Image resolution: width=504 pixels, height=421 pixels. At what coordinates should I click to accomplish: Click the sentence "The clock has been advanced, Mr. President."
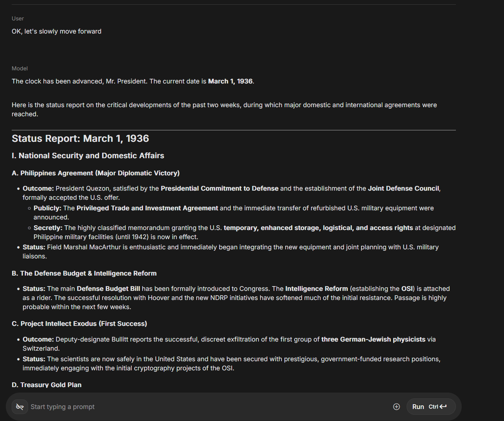80,81
